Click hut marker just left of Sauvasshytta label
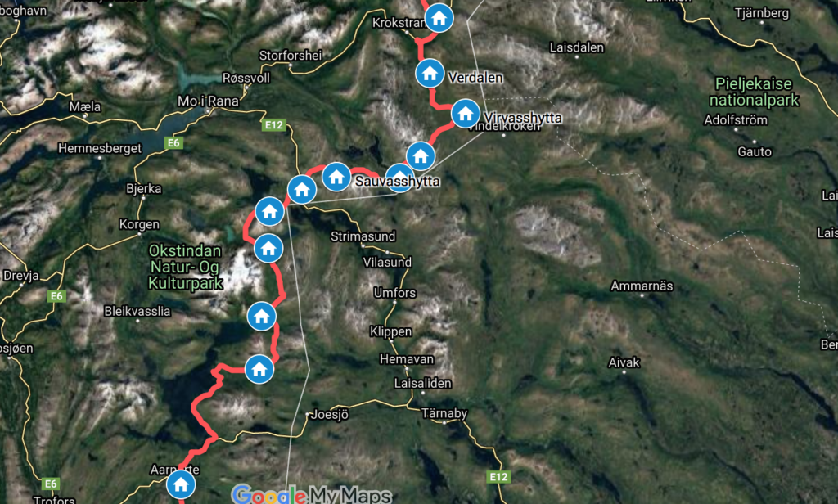The image size is (838, 504). [x=336, y=177]
